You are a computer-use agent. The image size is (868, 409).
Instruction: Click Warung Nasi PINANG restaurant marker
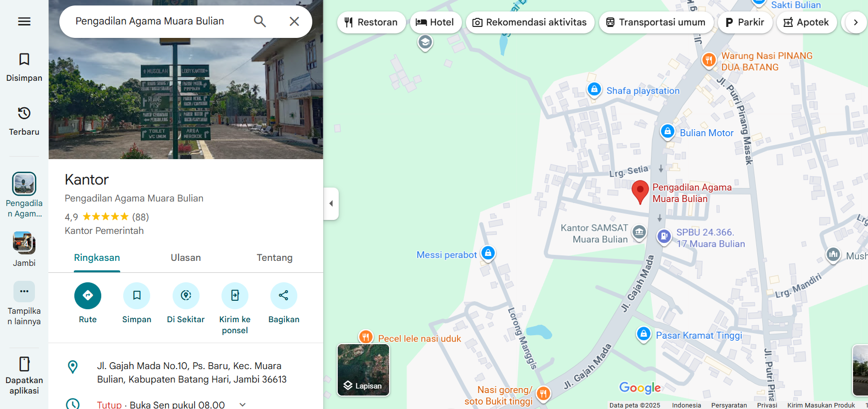click(x=709, y=60)
